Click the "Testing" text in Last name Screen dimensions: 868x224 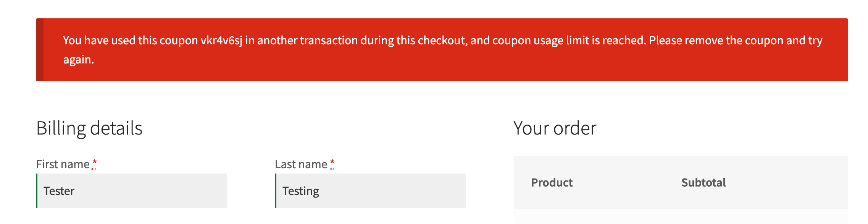[300, 191]
